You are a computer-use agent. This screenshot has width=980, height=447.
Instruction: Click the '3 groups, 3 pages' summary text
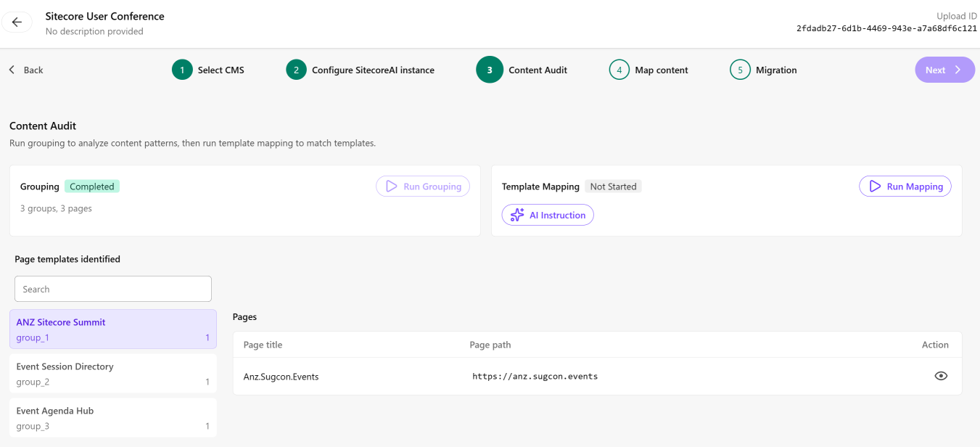pyautogui.click(x=56, y=208)
